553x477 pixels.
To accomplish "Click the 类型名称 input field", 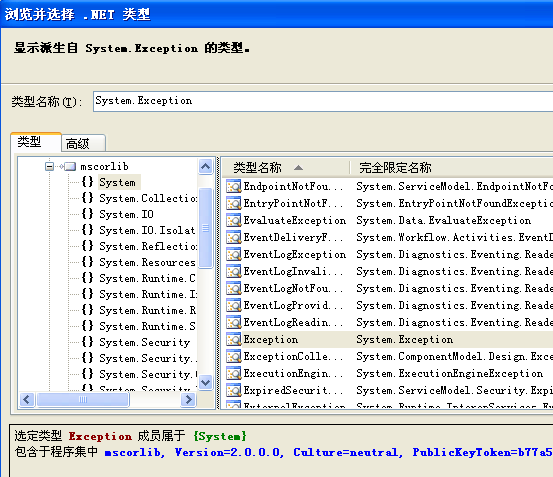I will [323, 102].
